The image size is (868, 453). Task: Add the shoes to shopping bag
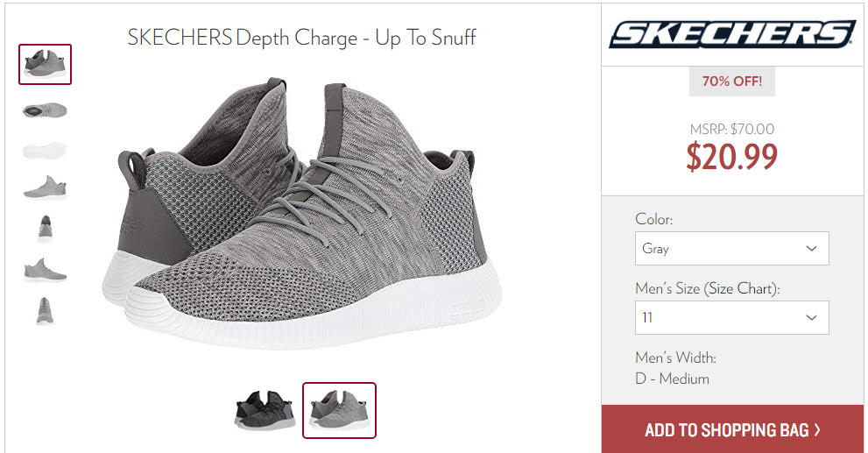tap(732, 429)
